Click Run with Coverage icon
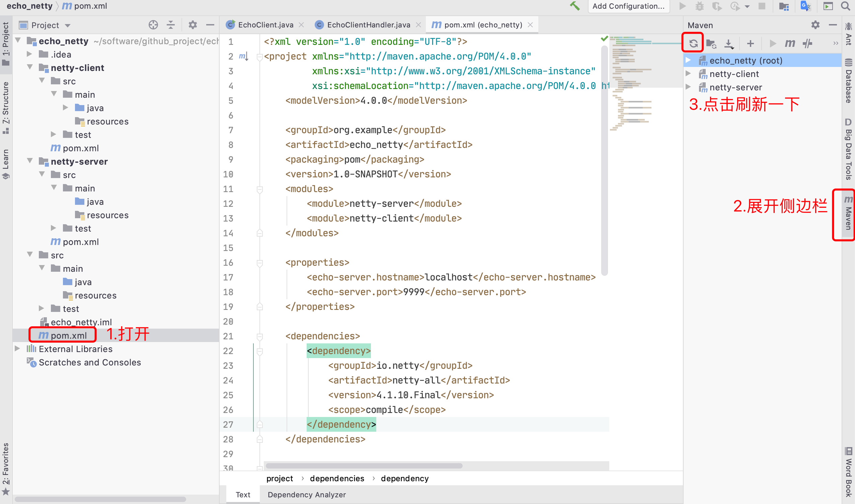Viewport: 855px width, 504px height. click(717, 6)
